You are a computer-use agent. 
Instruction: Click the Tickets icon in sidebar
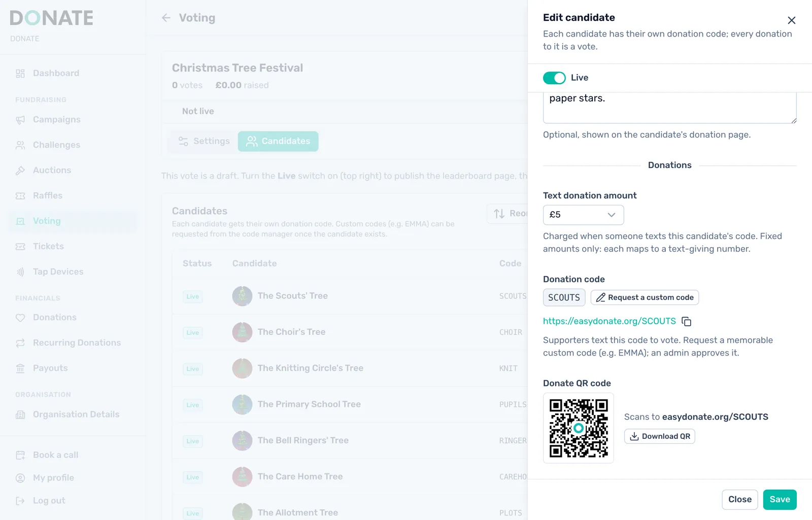20,247
